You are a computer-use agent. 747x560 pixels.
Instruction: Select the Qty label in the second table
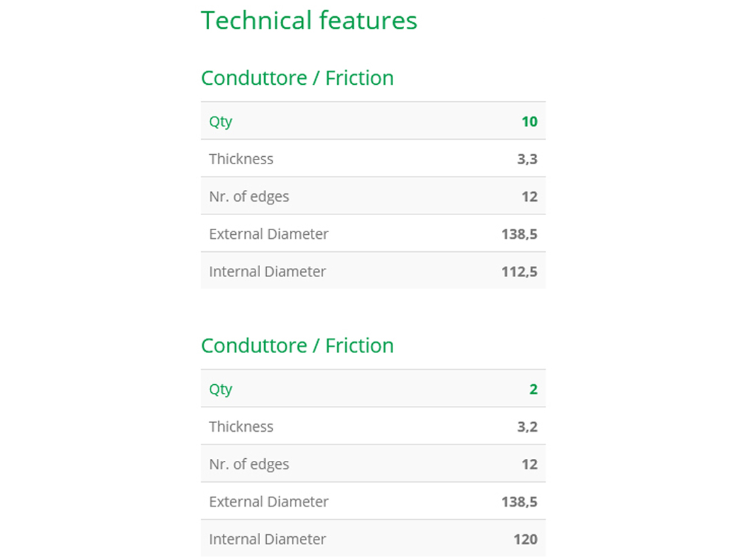tap(221, 389)
